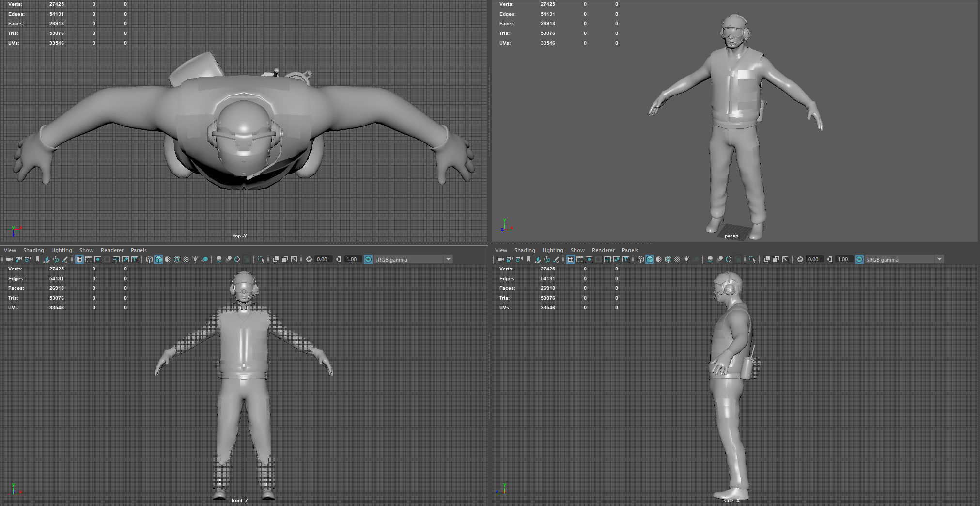Click Bookmarks icon in front view toolbar
The height and width of the screenshot is (506, 980).
pos(37,259)
